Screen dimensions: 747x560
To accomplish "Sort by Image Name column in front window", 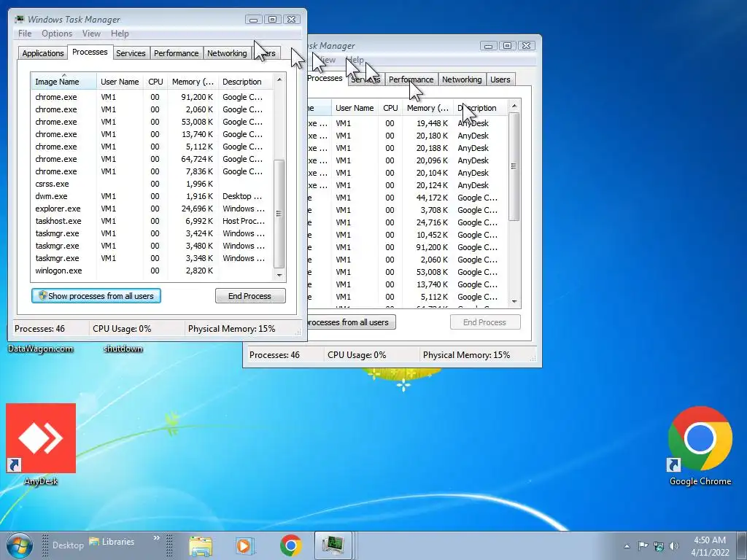I will (64, 82).
